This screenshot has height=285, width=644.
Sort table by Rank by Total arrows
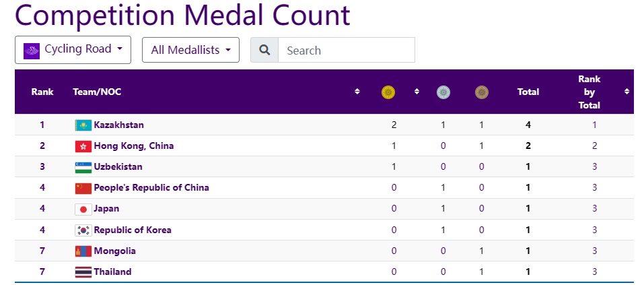coord(627,92)
